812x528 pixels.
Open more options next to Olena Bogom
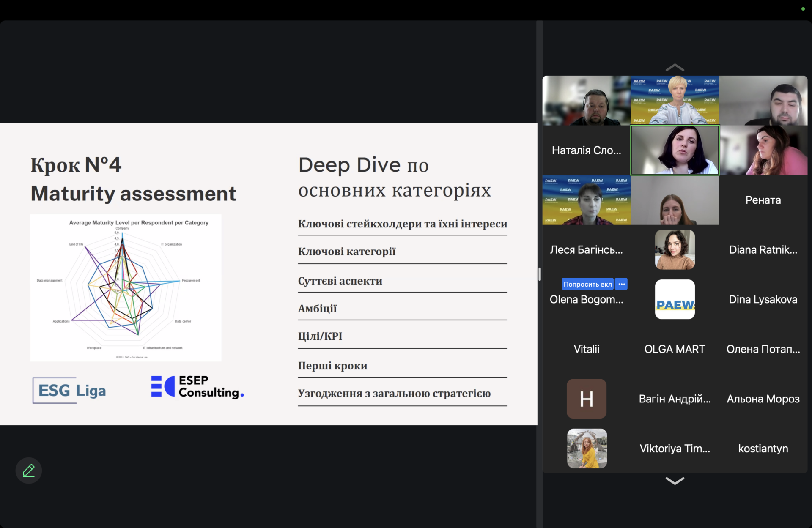621,284
